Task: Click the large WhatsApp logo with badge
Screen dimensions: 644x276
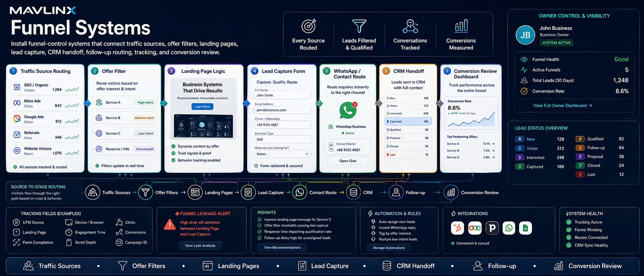Action: click(348, 110)
